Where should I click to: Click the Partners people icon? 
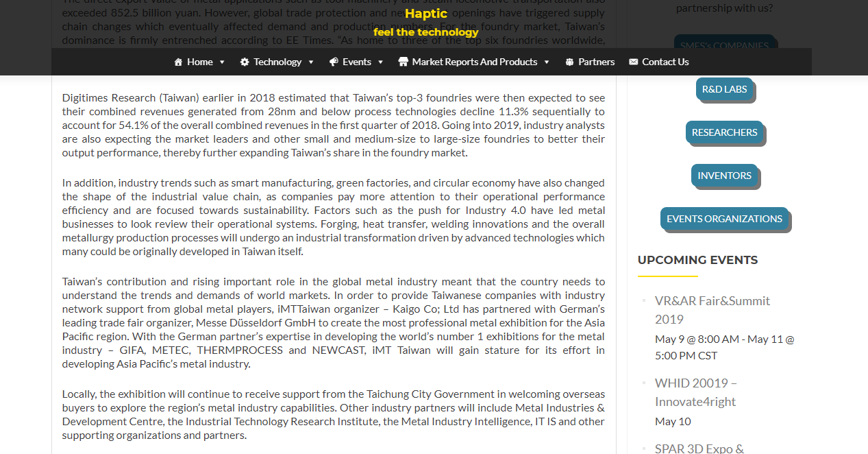click(569, 62)
